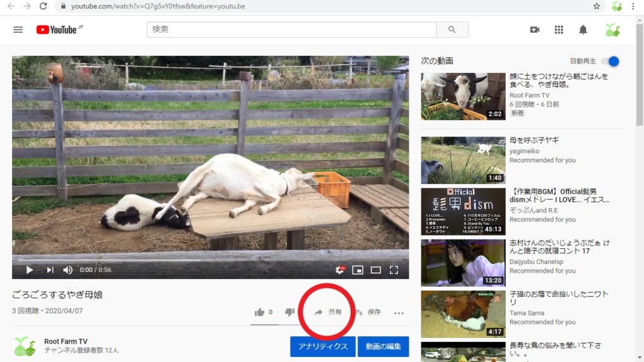Like the video with thumbs up
The height and width of the screenshot is (362, 644).
tap(259, 312)
